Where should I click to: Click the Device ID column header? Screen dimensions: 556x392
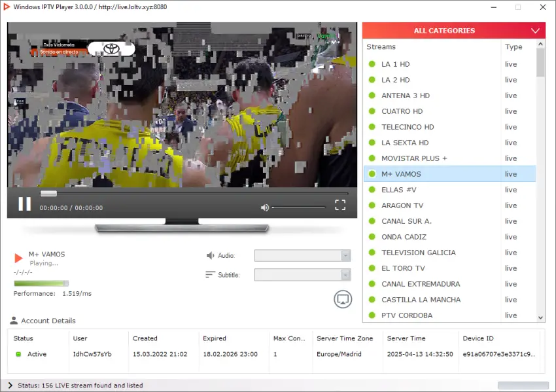(x=478, y=338)
